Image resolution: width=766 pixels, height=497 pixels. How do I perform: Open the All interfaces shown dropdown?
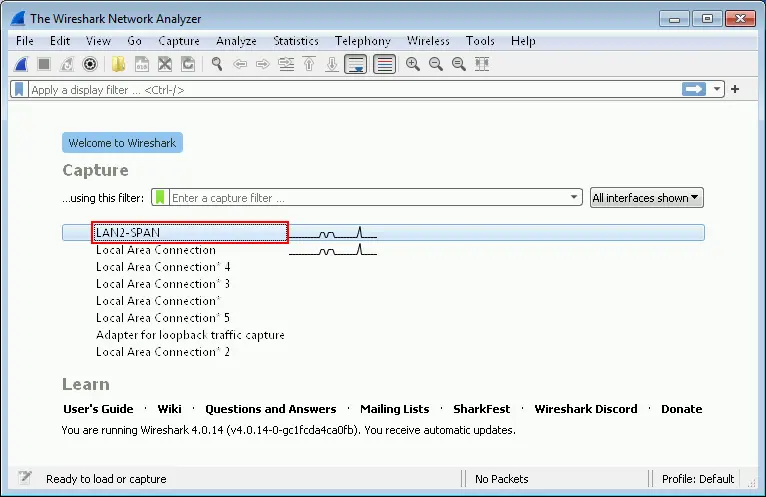[x=646, y=197]
